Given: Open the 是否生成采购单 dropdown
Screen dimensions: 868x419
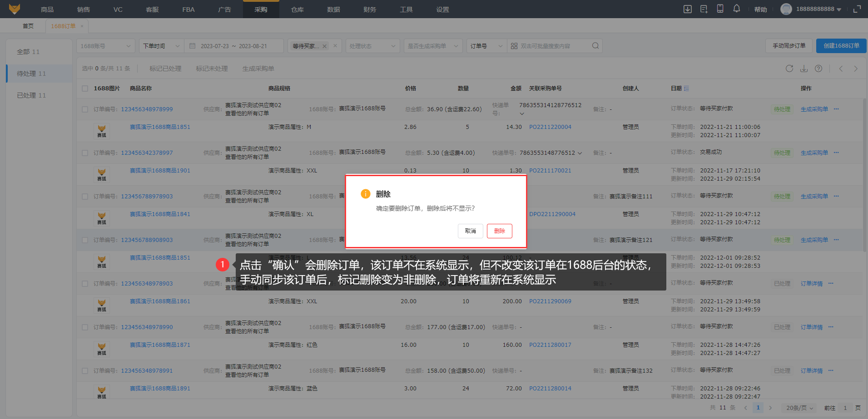Looking at the screenshot, I should coord(433,46).
